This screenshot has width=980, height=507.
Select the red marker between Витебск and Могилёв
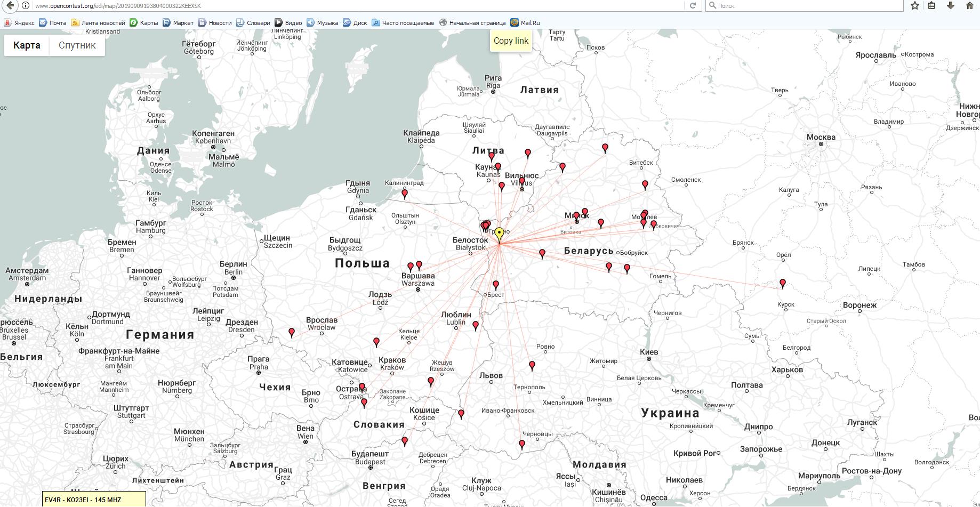(x=645, y=184)
